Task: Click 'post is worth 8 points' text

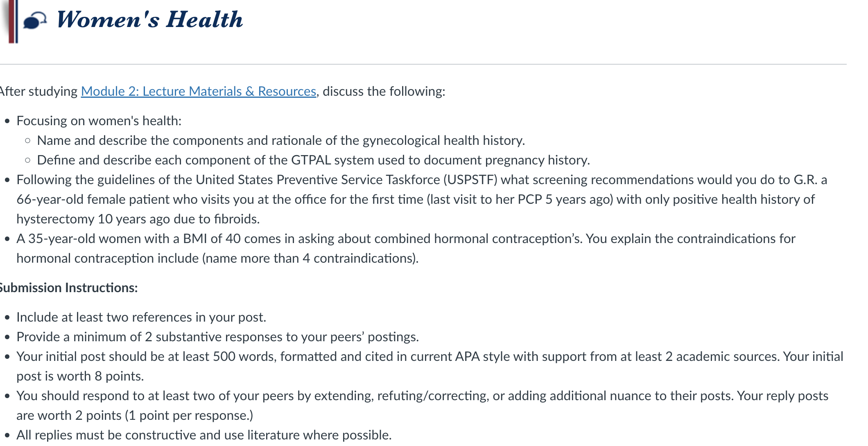Action: (x=80, y=376)
